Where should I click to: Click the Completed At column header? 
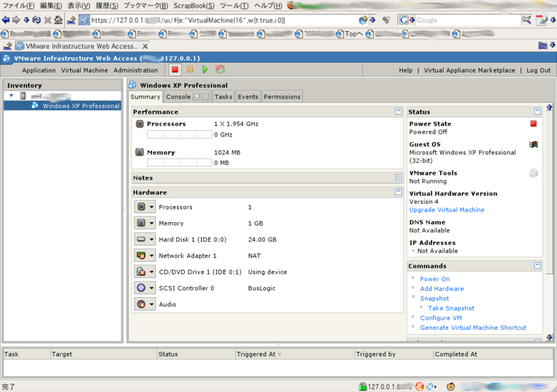point(493,354)
